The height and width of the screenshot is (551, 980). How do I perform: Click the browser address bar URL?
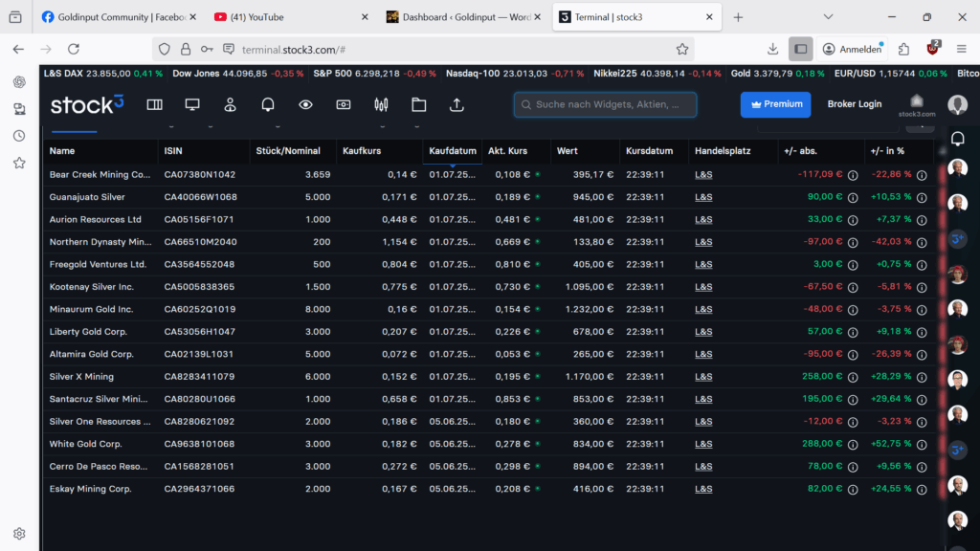pyautogui.click(x=294, y=50)
